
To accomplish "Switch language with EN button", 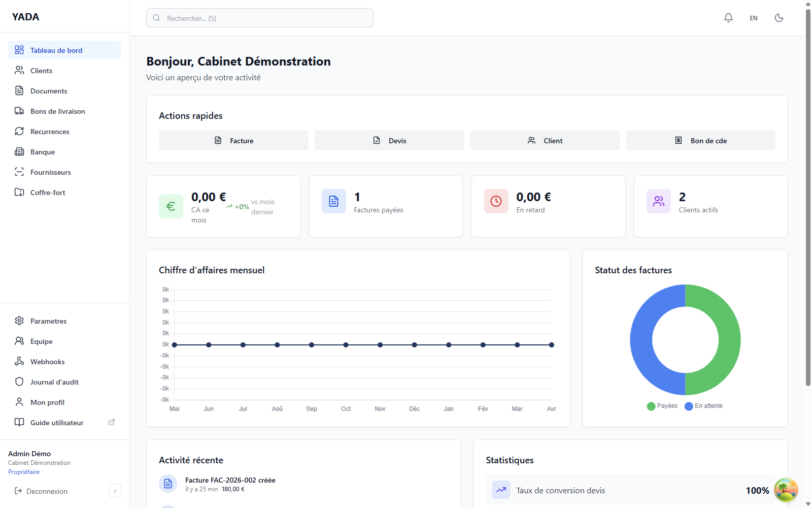I will coord(754,18).
